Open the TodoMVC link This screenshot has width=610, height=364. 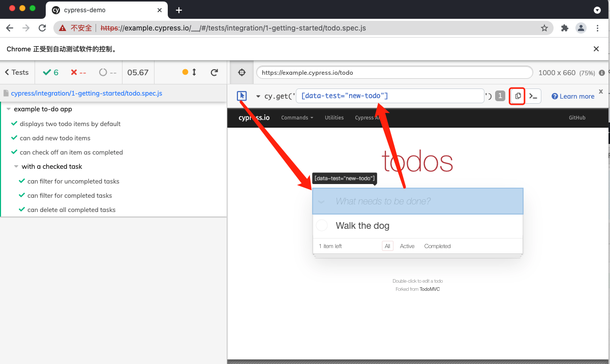click(x=430, y=289)
